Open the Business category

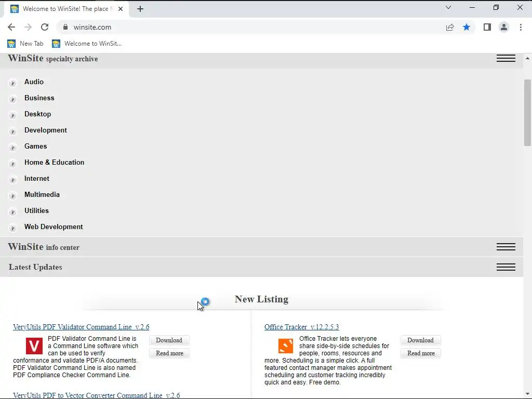pyautogui.click(x=39, y=98)
